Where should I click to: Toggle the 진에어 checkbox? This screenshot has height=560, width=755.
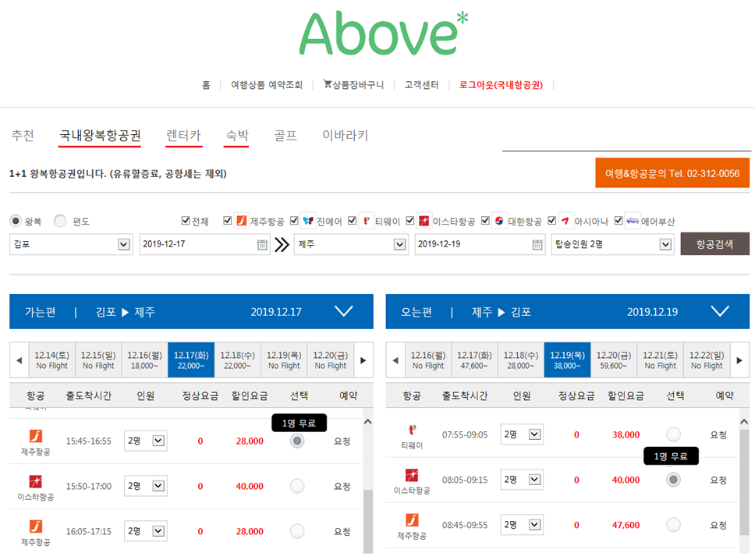pos(294,221)
